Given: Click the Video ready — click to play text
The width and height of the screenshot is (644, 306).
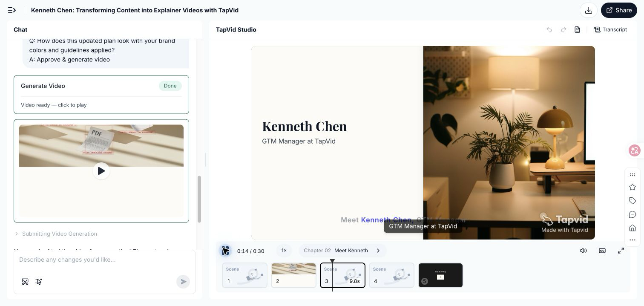Looking at the screenshot, I should [x=54, y=105].
